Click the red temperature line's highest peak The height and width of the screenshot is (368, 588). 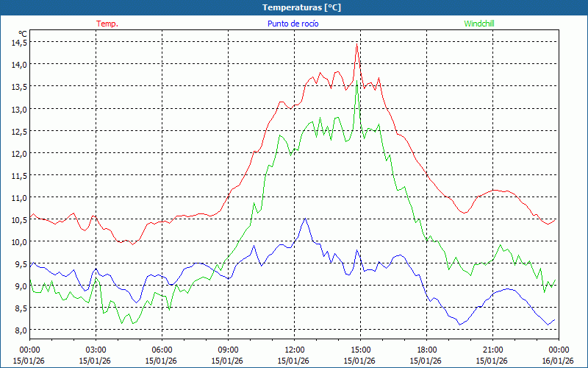[x=356, y=46]
